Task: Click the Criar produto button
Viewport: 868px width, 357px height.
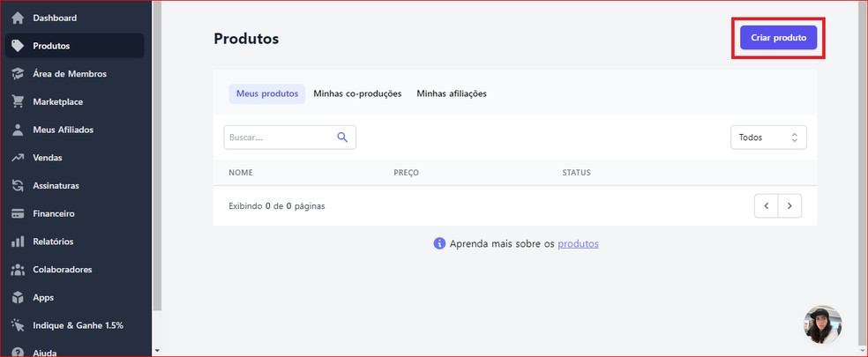Action: click(x=778, y=38)
